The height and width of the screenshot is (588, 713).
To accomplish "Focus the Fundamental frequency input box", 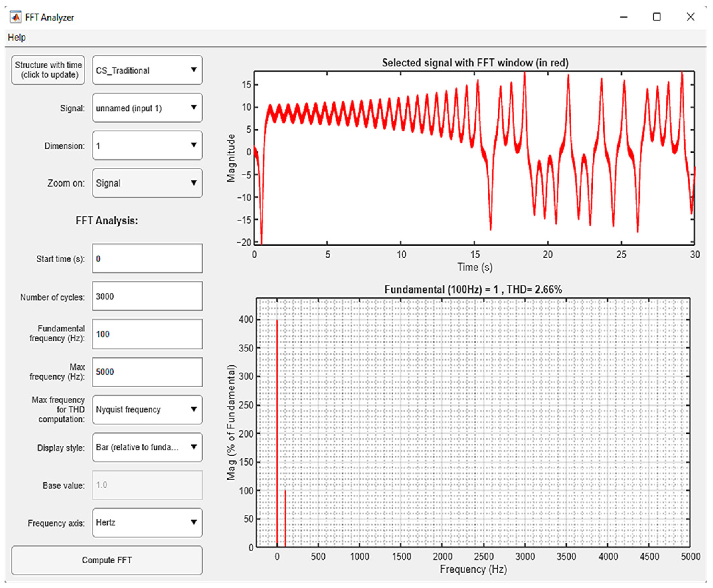I will pyautogui.click(x=147, y=334).
